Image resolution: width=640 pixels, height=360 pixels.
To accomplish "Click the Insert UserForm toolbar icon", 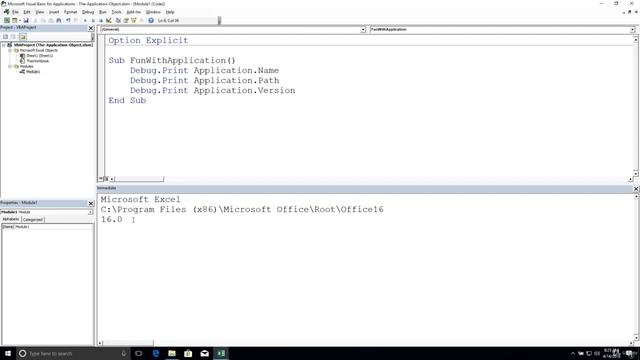I will point(14,20).
